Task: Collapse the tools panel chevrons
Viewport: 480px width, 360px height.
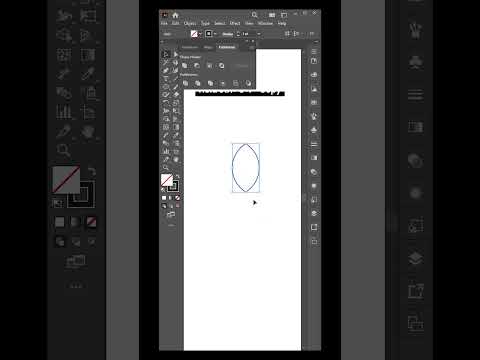Action: [x=162, y=42]
